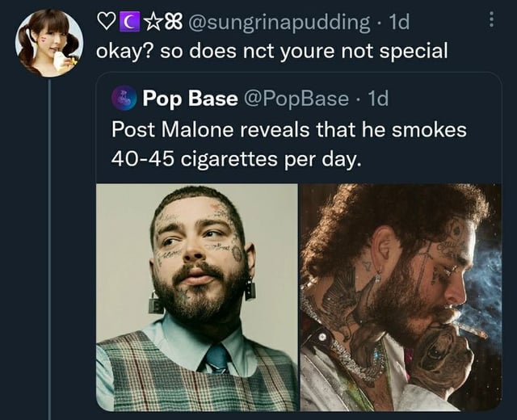This screenshot has height=420, width=517.
Task: Open the left photo of man in plaid vest
Action: tap(196, 296)
